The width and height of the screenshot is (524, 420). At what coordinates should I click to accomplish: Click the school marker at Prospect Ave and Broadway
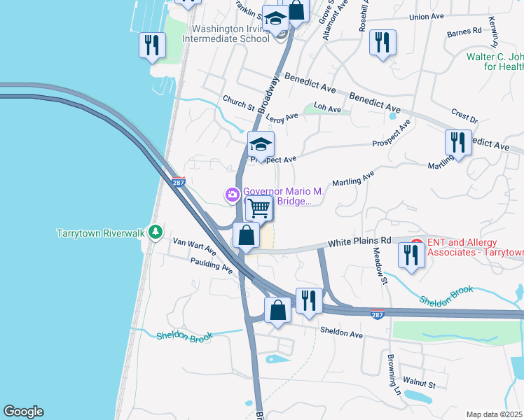click(x=261, y=146)
